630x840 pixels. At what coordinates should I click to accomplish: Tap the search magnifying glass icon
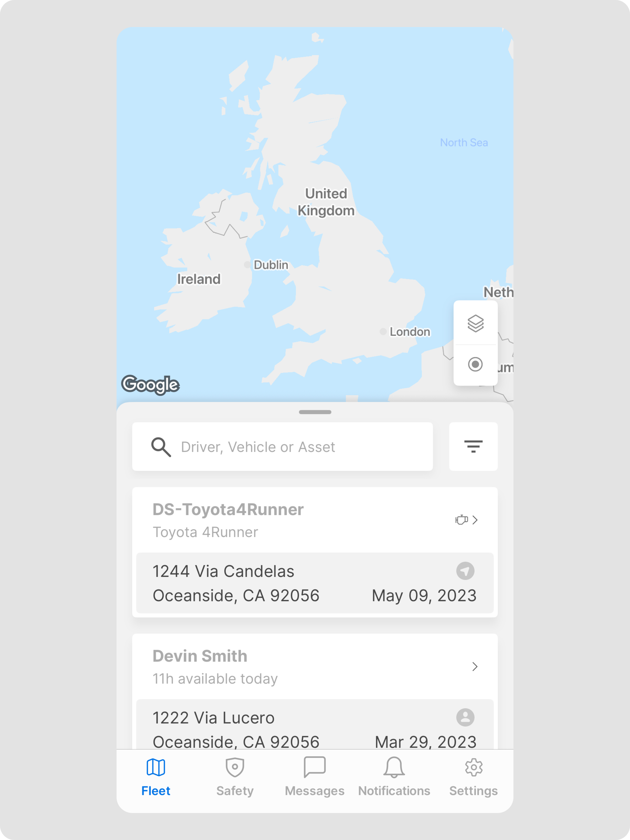point(161,447)
